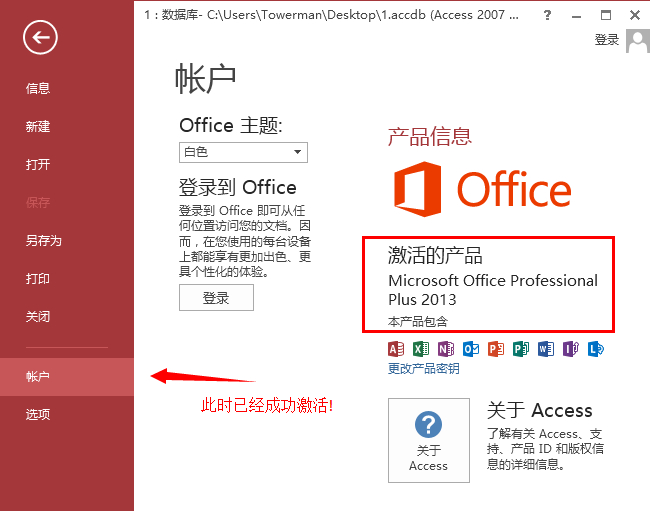The height and width of the screenshot is (511, 650).
Task: Click the Outlook app icon
Action: (x=471, y=349)
